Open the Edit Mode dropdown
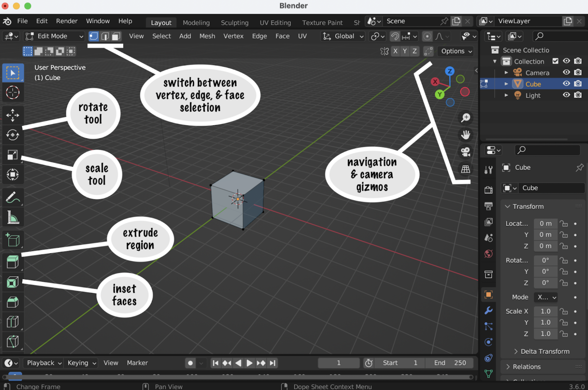This screenshot has width=588, height=390. 54,36
